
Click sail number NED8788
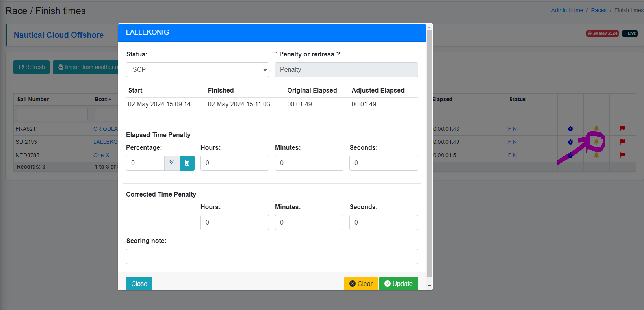tap(28, 155)
